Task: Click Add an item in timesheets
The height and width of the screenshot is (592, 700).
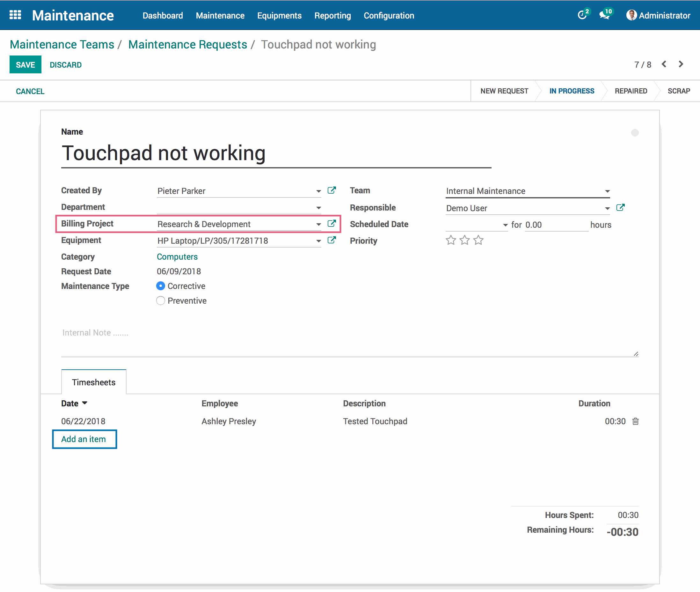Action: [84, 439]
